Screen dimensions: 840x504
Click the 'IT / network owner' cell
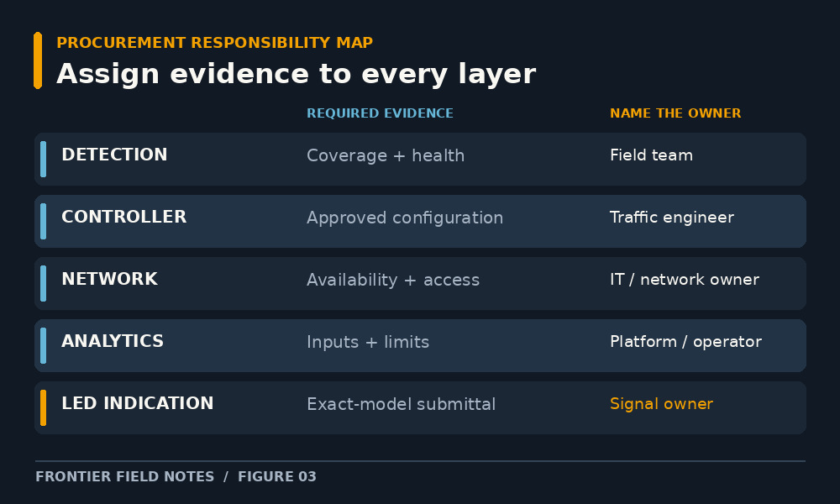(x=684, y=280)
